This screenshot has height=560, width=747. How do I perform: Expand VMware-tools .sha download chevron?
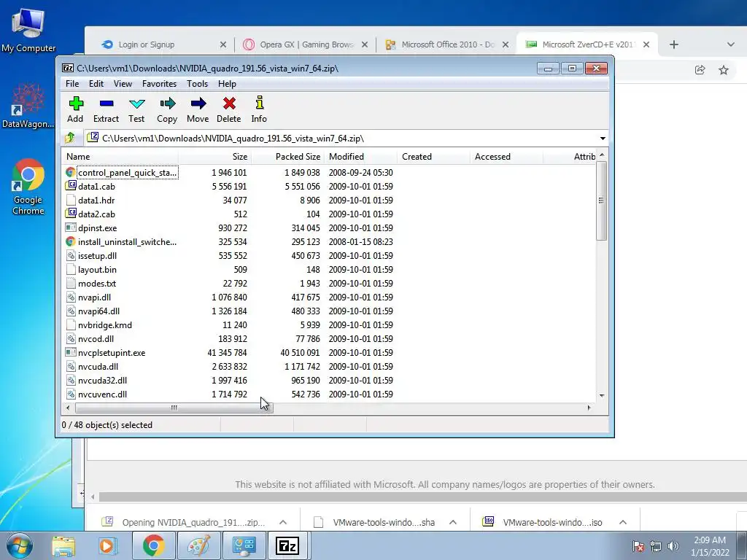[x=452, y=522]
